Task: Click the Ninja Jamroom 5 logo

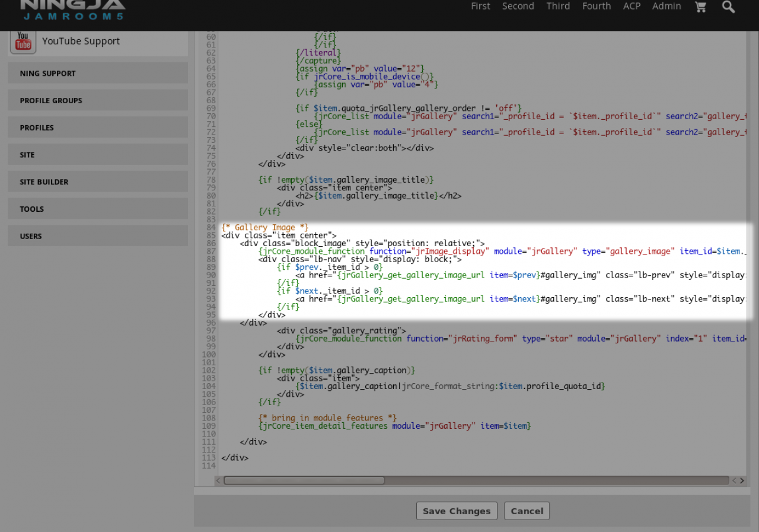Action: point(72,9)
